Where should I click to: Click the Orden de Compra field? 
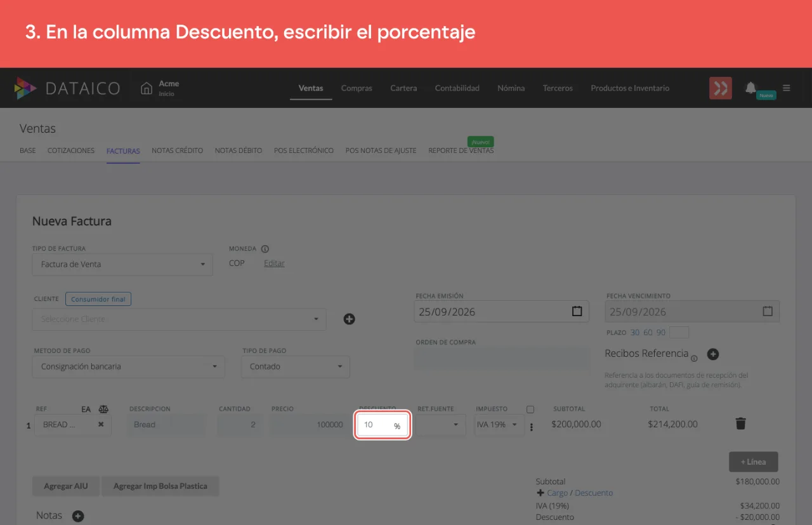(502, 358)
